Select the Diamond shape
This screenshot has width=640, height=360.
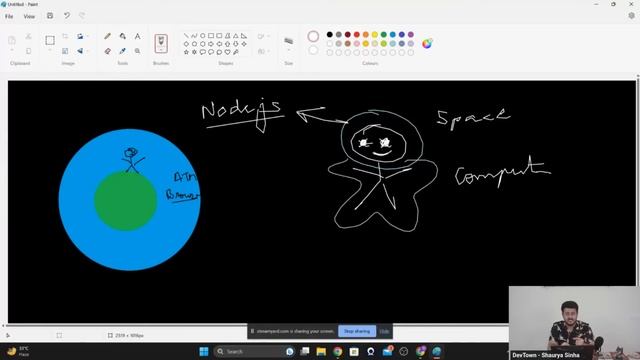coord(186,44)
